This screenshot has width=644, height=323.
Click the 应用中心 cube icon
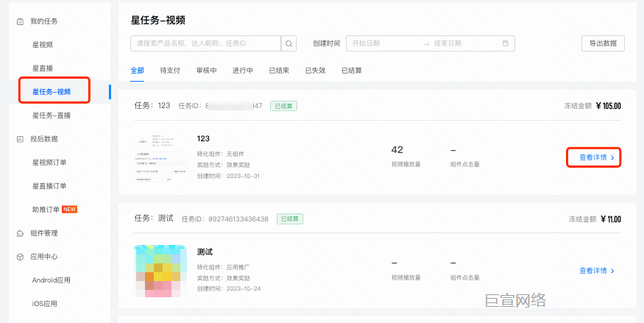[x=20, y=257]
